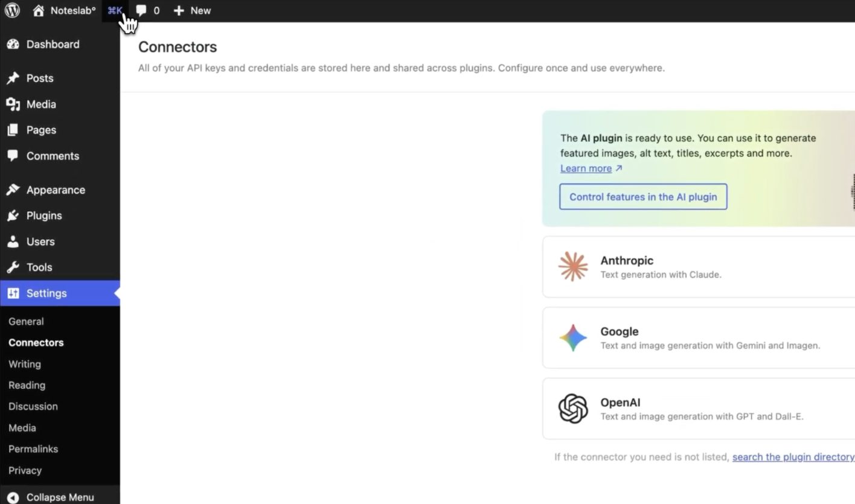Click the comment count 0 in admin bar
The image size is (855, 504).
tap(156, 10)
